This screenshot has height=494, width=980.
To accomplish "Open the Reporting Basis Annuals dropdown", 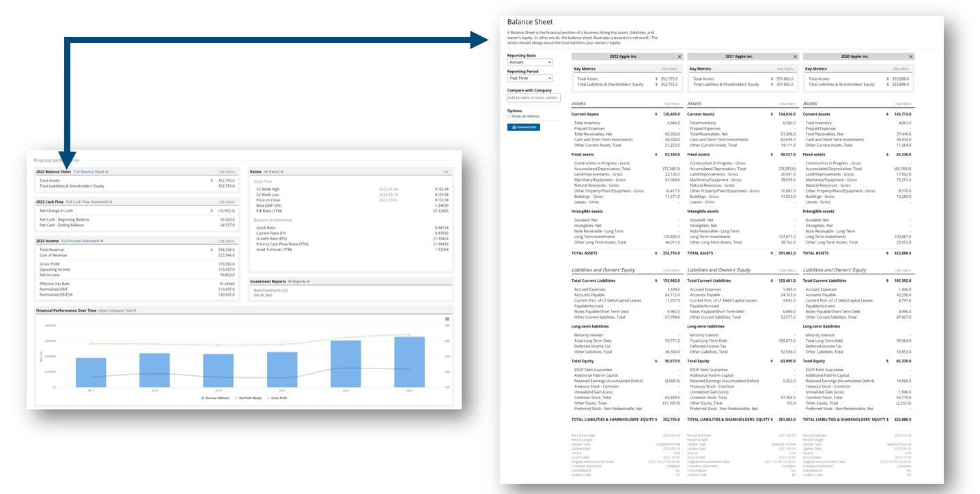I will 529,62.
